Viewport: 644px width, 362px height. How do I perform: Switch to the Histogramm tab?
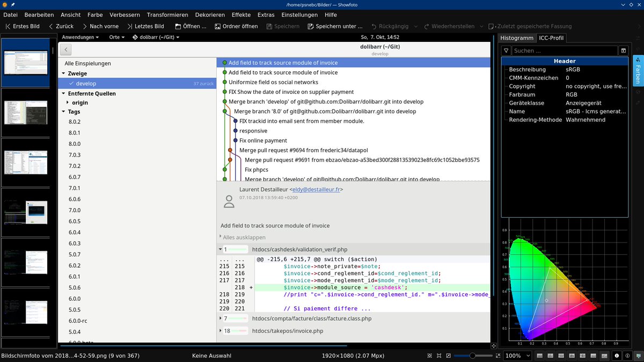[517, 38]
